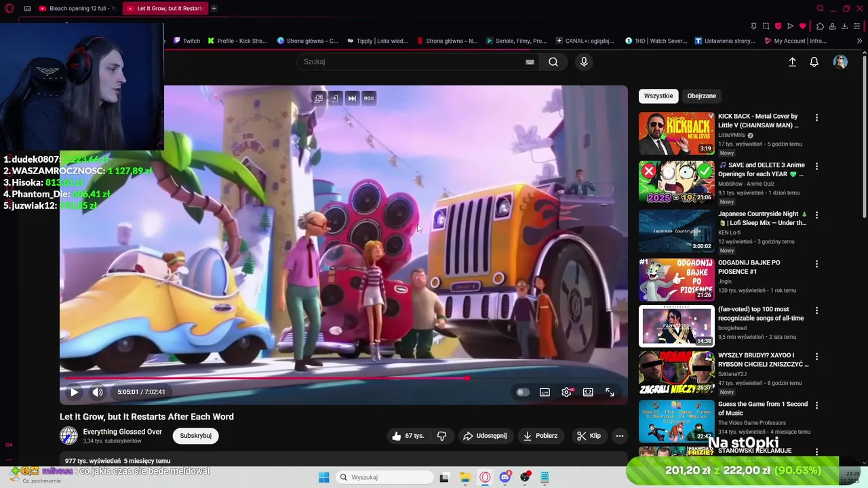Click the skip-forward icon atop video
868x488 pixels.
pyautogui.click(x=352, y=98)
